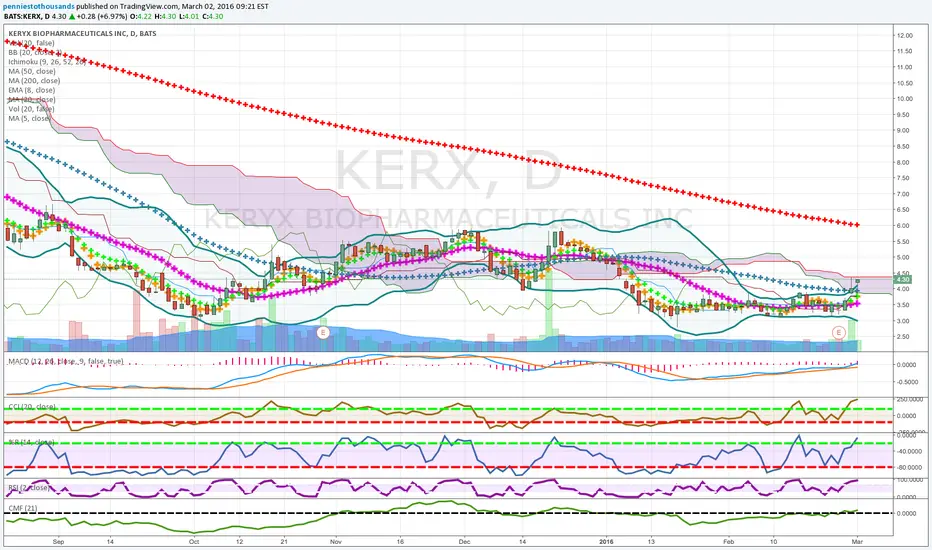Select the %R (14, close) pane label
The image size is (932, 550).
[32, 442]
